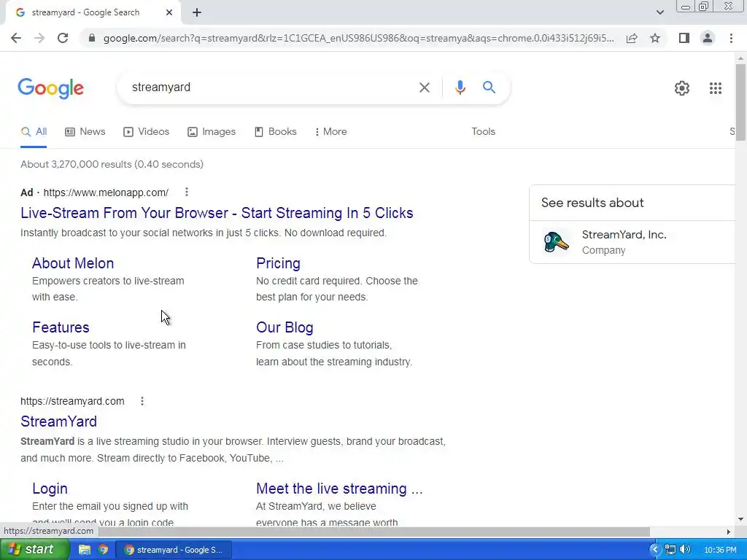747x560 pixels.
Task: Click the share page icon in address bar
Action: tap(632, 38)
